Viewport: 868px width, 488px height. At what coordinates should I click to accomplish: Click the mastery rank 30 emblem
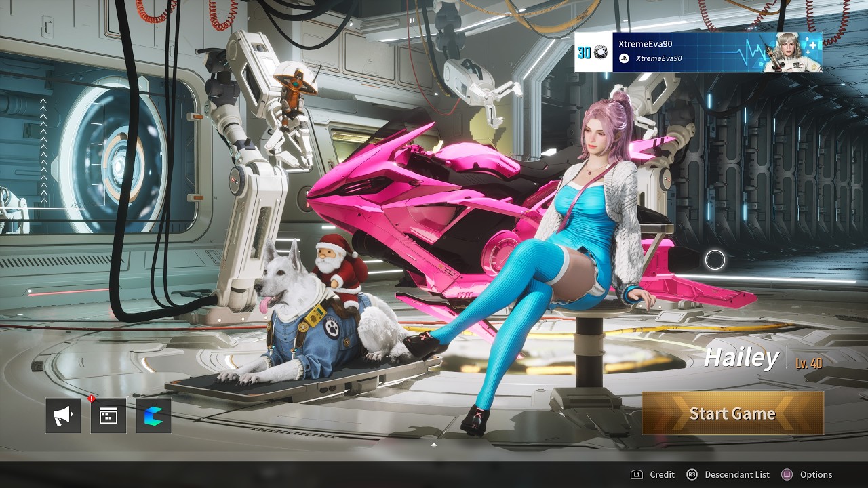pos(592,53)
